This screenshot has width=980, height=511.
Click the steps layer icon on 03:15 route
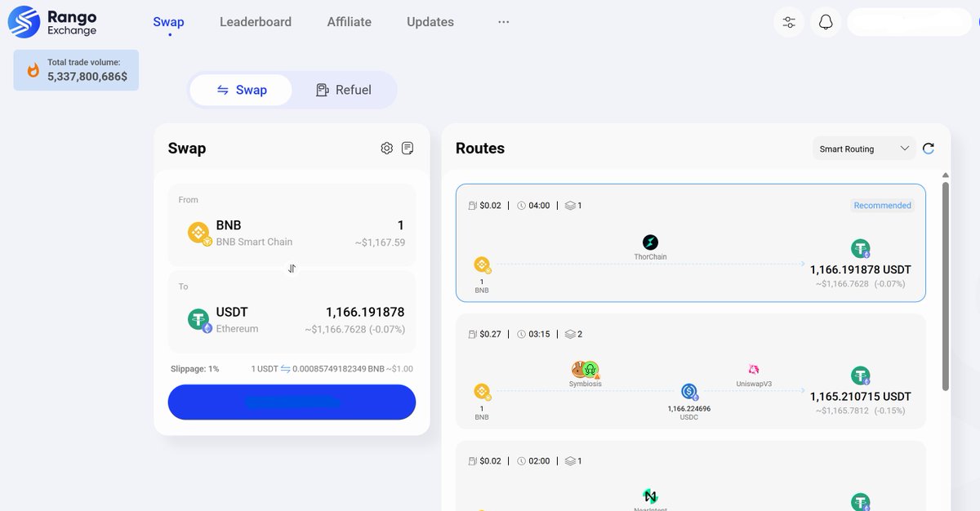click(x=569, y=334)
